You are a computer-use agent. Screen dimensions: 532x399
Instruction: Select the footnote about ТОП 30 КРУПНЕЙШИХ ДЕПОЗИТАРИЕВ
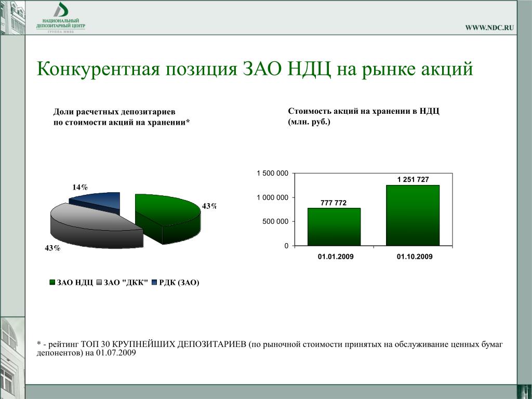270,349
